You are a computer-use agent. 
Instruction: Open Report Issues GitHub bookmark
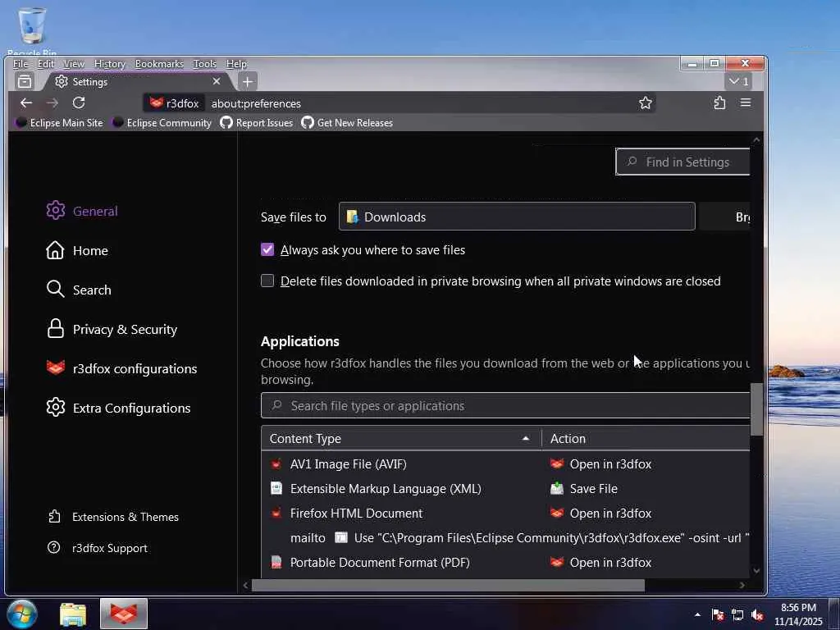click(257, 123)
